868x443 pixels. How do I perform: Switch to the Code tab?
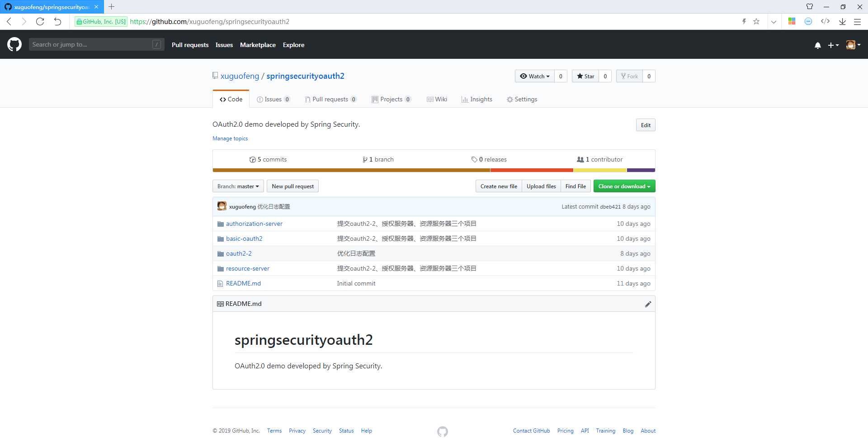click(231, 99)
